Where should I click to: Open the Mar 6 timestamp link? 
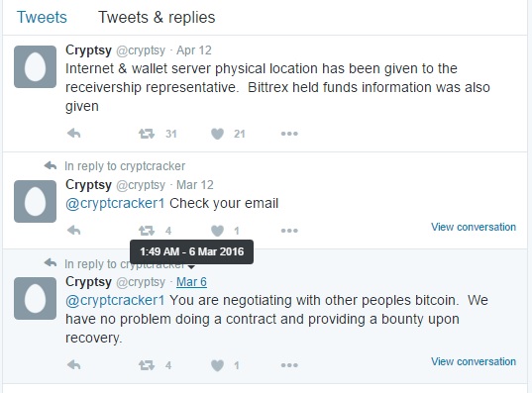click(191, 282)
